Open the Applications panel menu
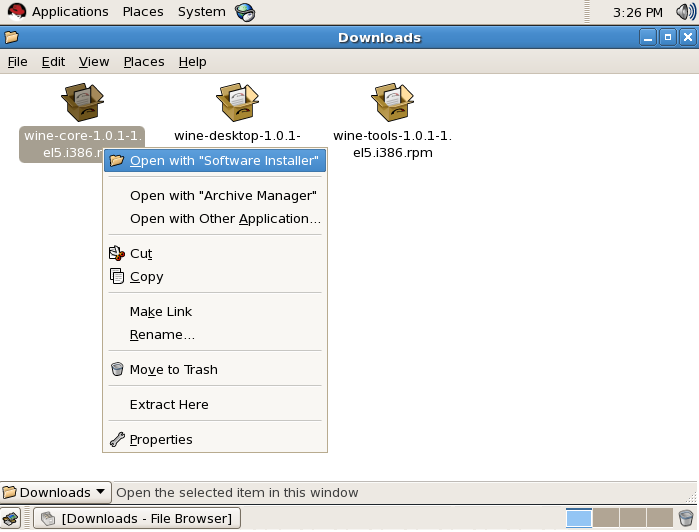The width and height of the screenshot is (699, 532). pyautogui.click(x=70, y=12)
